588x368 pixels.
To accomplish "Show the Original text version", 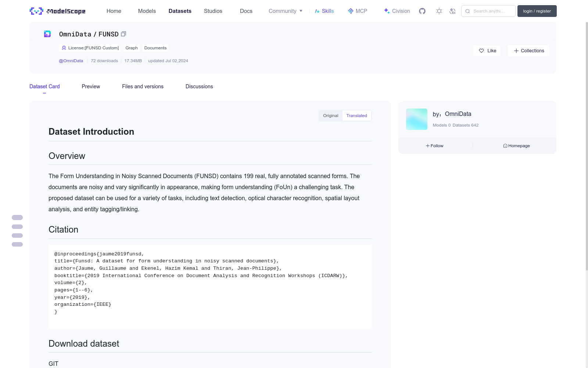I will pyautogui.click(x=331, y=116).
